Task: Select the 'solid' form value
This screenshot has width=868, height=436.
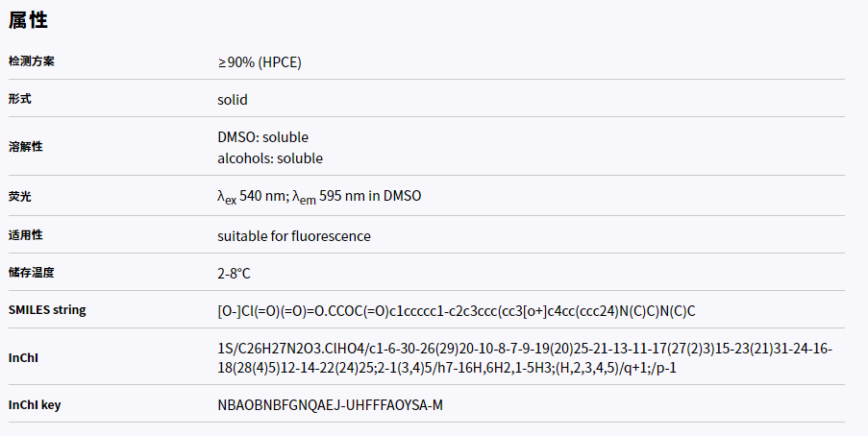Action: click(233, 99)
